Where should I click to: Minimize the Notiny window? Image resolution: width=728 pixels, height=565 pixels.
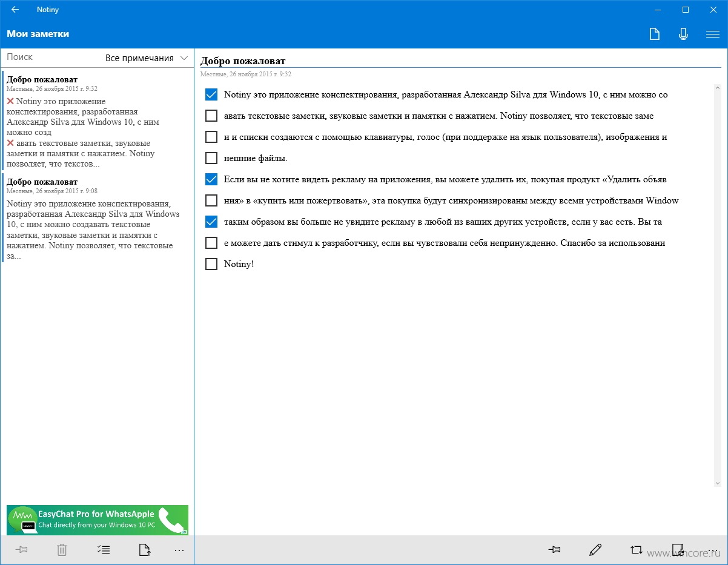[657, 10]
